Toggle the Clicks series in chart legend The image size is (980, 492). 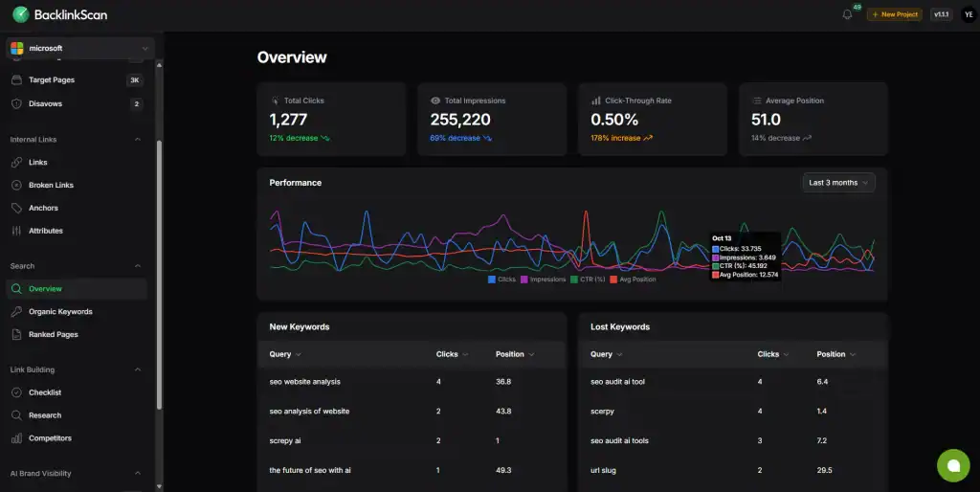pos(501,280)
